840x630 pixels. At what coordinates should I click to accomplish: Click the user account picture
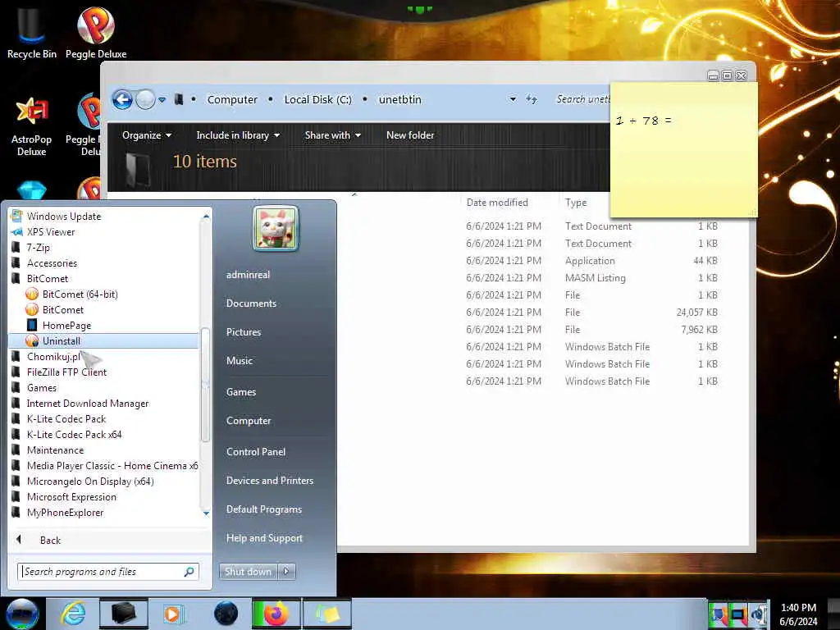point(276,228)
